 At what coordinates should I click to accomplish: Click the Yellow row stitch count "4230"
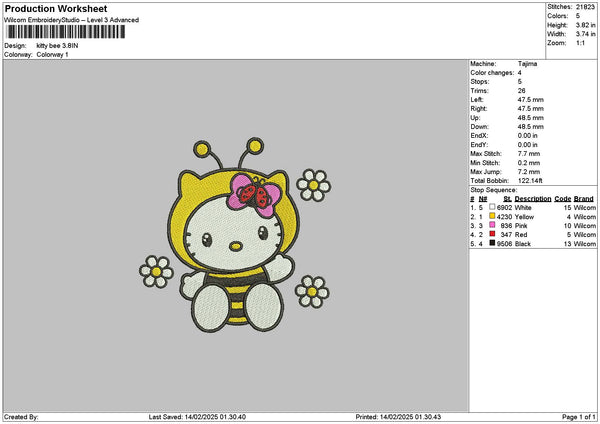(504, 217)
